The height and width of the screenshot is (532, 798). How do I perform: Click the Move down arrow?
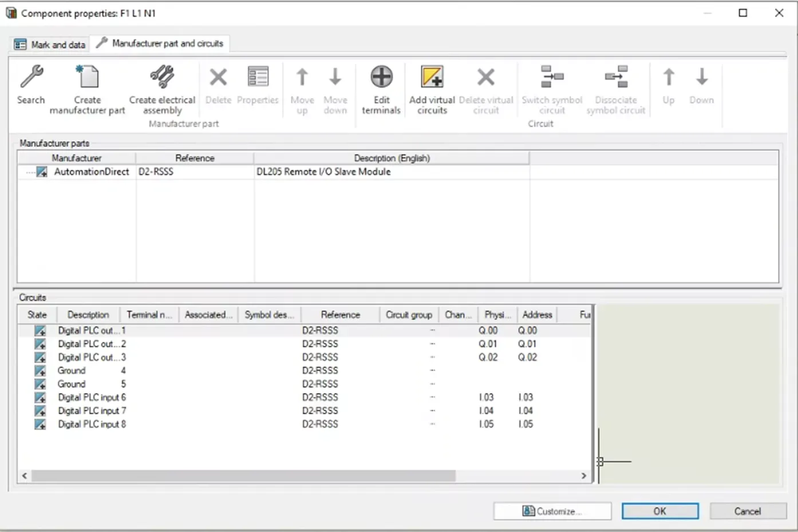pos(335,90)
